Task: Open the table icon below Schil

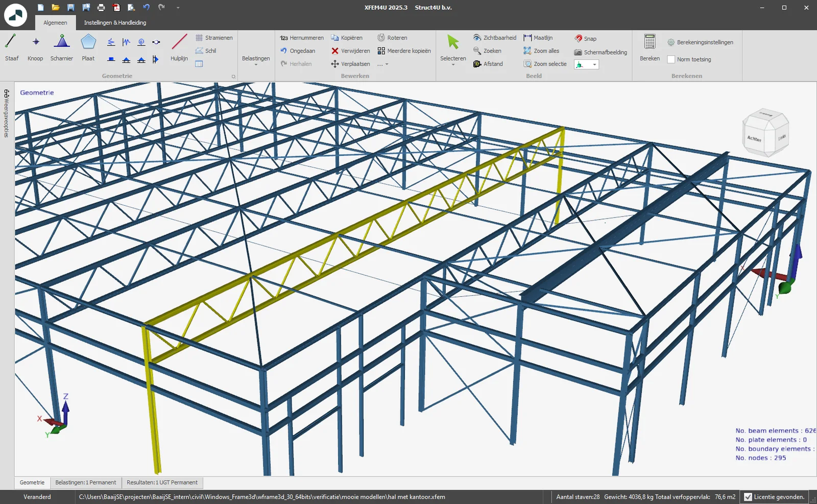Action: pyautogui.click(x=199, y=64)
